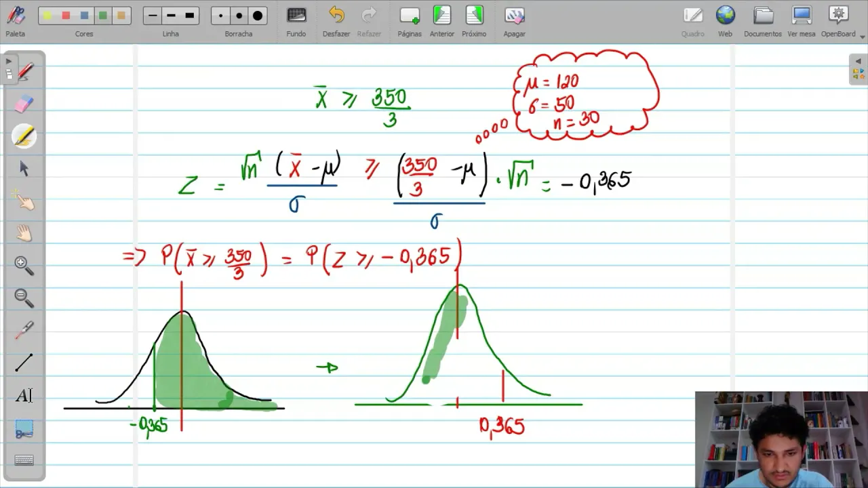Pick the large eraser size

click(257, 16)
